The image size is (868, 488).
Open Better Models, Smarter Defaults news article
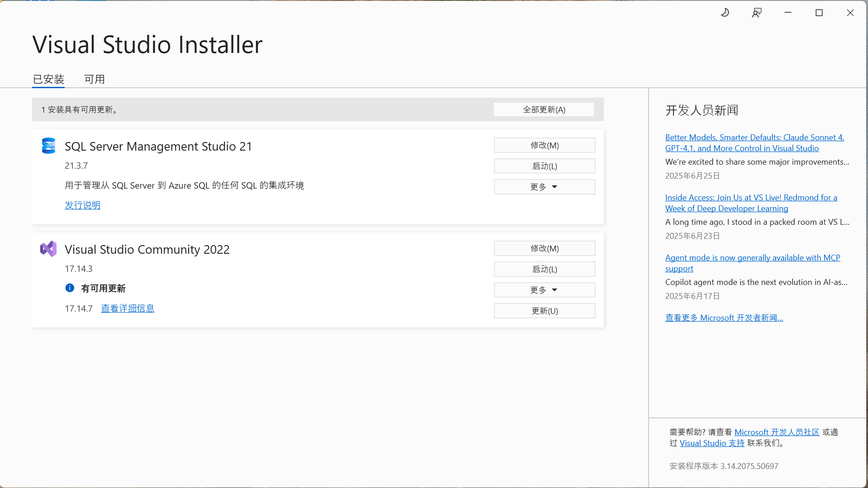pyautogui.click(x=754, y=142)
